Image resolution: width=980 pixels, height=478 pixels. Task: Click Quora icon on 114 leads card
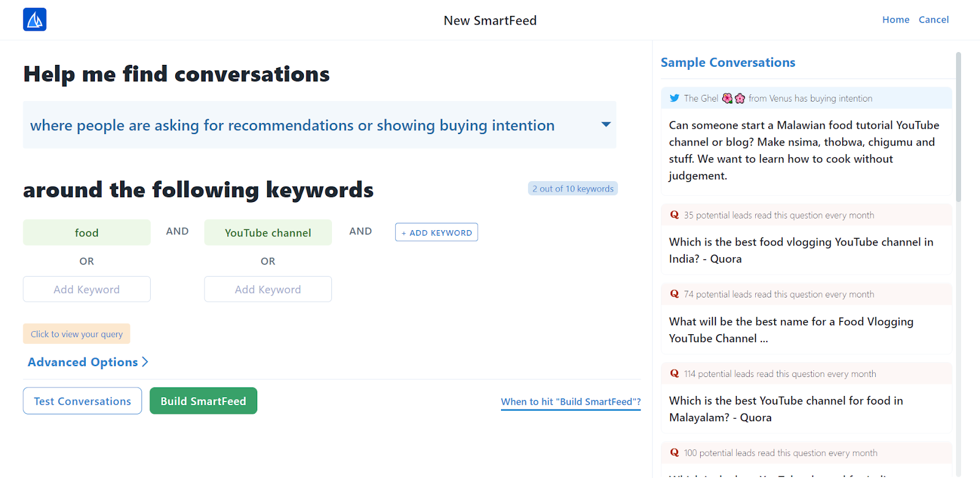coord(674,373)
